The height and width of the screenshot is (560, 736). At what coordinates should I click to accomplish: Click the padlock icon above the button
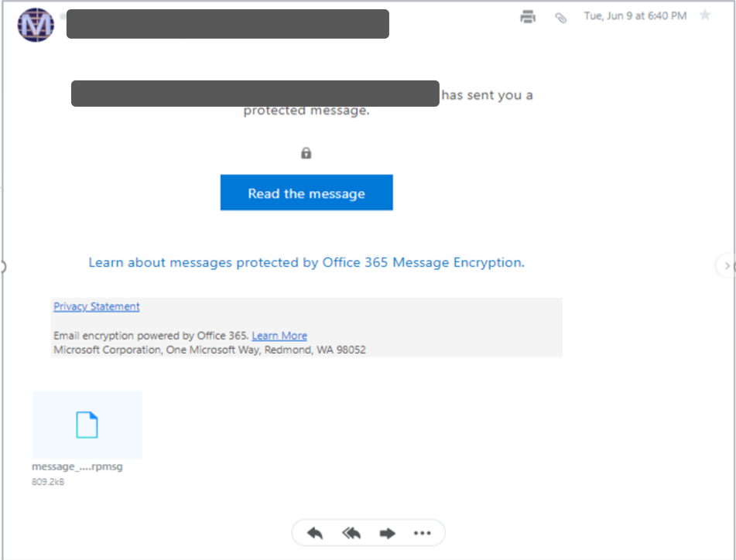pyautogui.click(x=306, y=153)
